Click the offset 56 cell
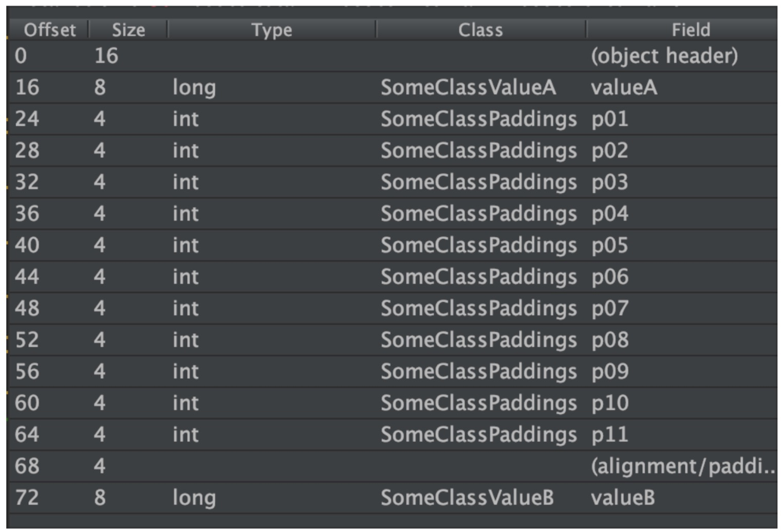 [x=27, y=372]
